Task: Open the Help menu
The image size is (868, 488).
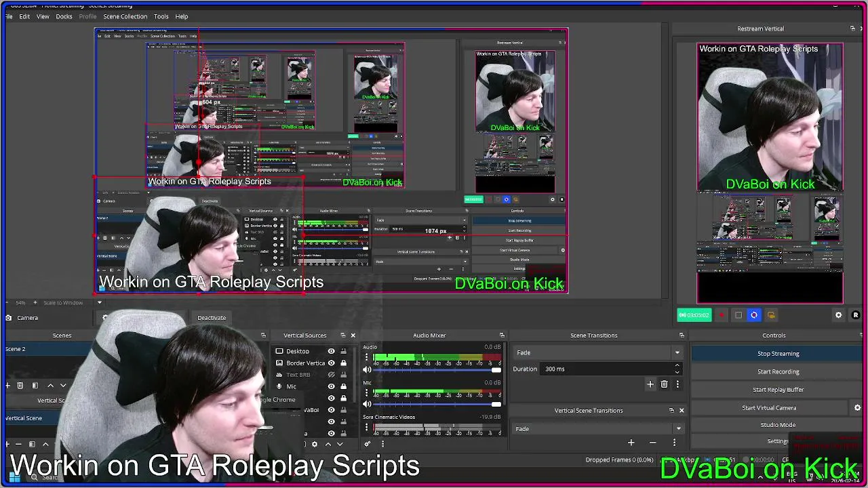Action: point(182,16)
